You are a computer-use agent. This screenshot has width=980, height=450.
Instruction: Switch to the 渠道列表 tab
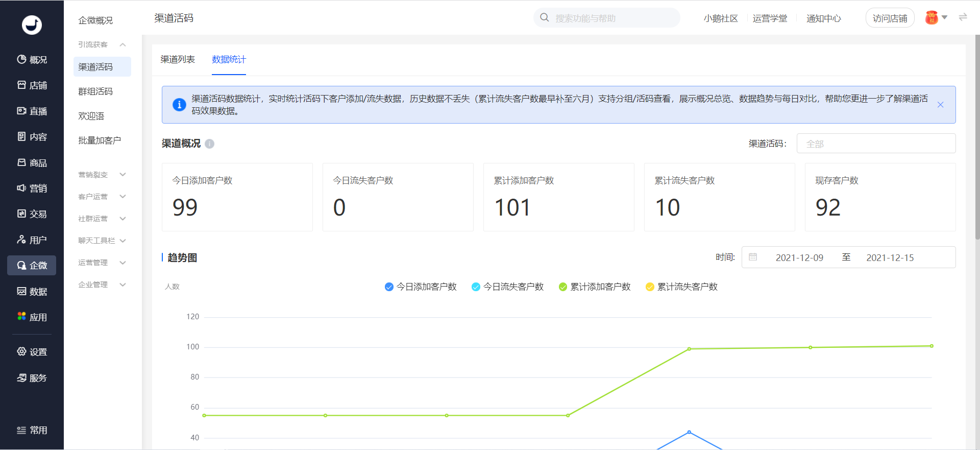pyautogui.click(x=178, y=59)
